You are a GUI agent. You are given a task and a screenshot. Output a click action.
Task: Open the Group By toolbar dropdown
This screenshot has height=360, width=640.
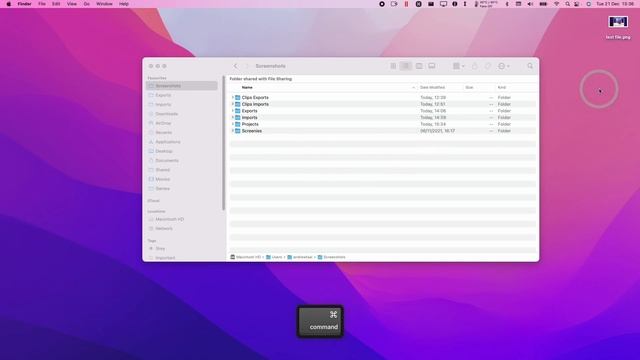(458, 66)
